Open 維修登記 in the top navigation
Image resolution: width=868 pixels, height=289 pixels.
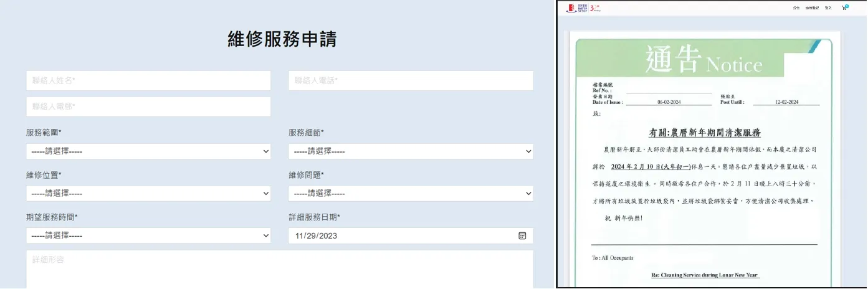pos(811,8)
